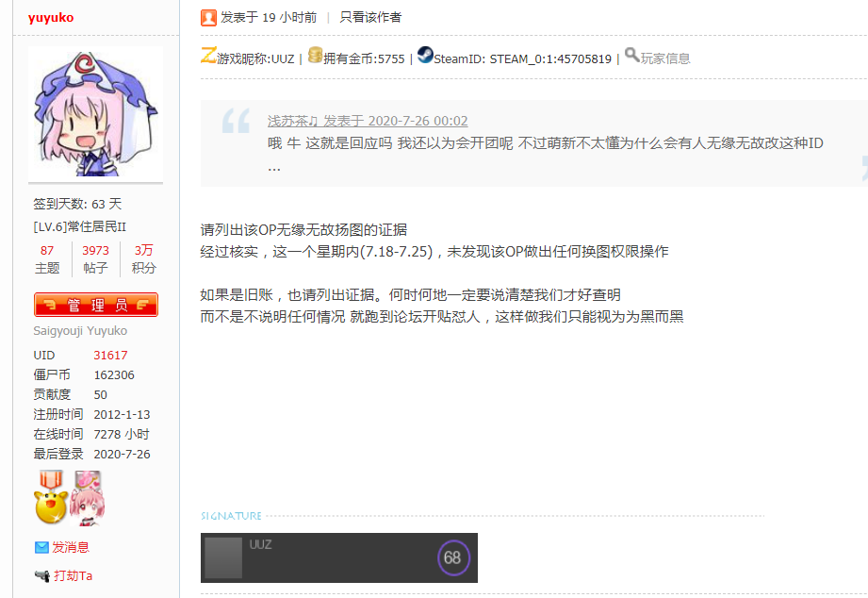The width and height of the screenshot is (868, 598).
Task: View the pink girl medal icon
Action: pos(88,498)
